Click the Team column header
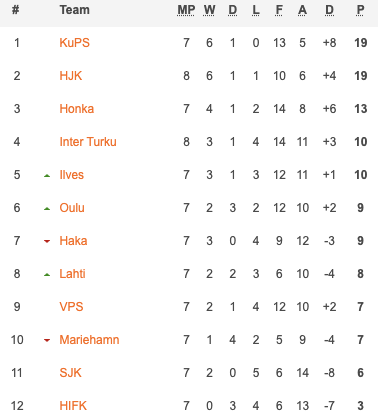 click(75, 10)
